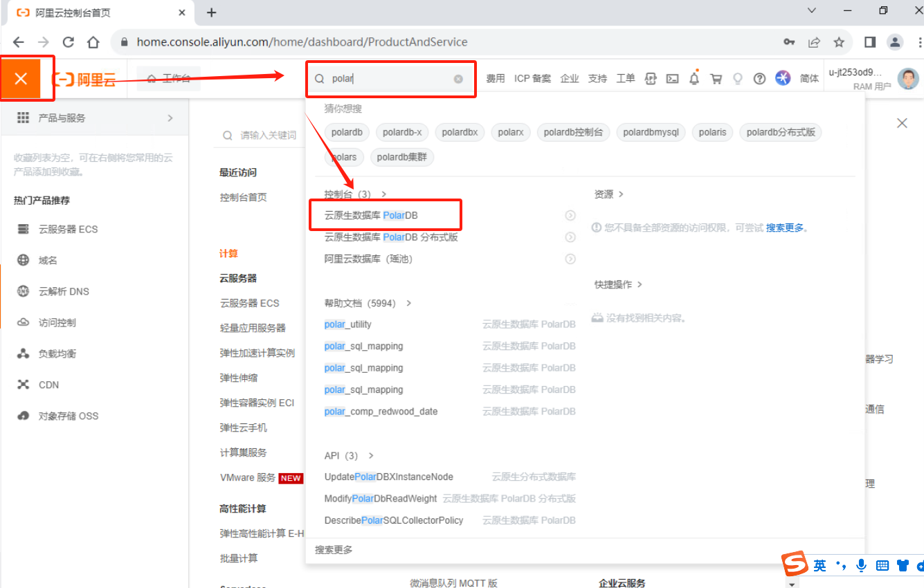This screenshot has width=924, height=588.
Task: Reload the browser page
Action: coord(69,42)
